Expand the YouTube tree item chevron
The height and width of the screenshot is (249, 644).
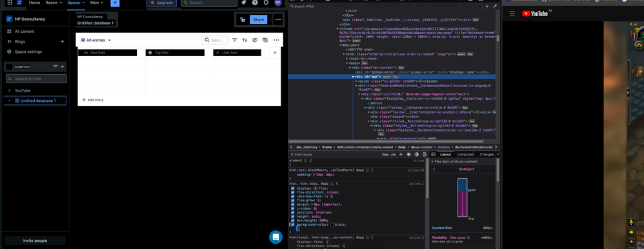tap(9, 90)
